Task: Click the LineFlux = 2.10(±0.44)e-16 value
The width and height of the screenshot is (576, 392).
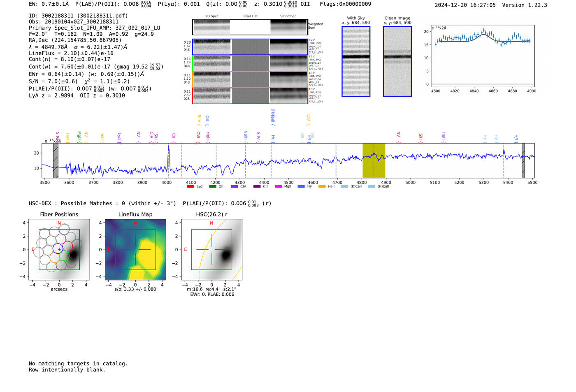Action: tap(71, 53)
